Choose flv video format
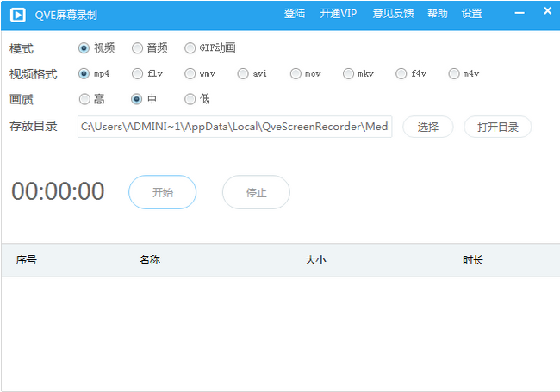 point(146,73)
